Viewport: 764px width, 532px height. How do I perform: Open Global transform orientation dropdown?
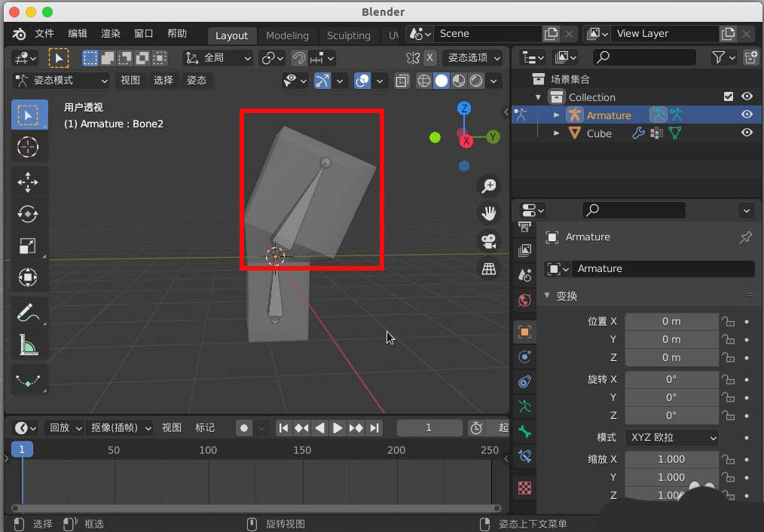point(218,58)
